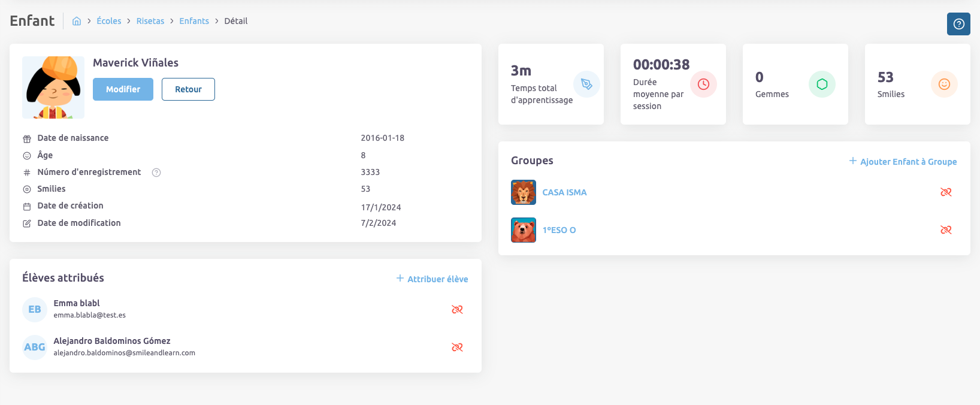Click the registration number info tooltip icon
The width and height of the screenshot is (980, 405).
pos(156,173)
